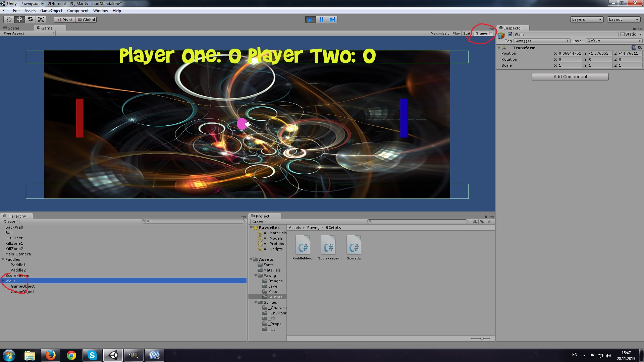Open the Static options arrow
This screenshot has height=362, width=644.
[x=640, y=35]
